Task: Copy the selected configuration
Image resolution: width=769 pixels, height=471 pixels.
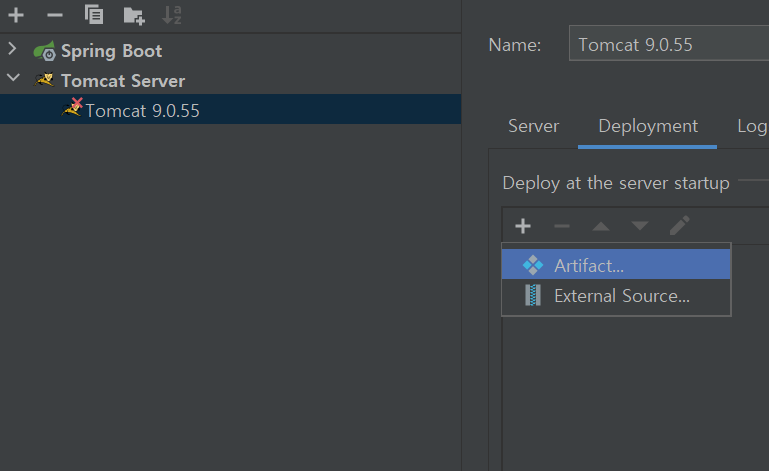Action: tap(94, 15)
